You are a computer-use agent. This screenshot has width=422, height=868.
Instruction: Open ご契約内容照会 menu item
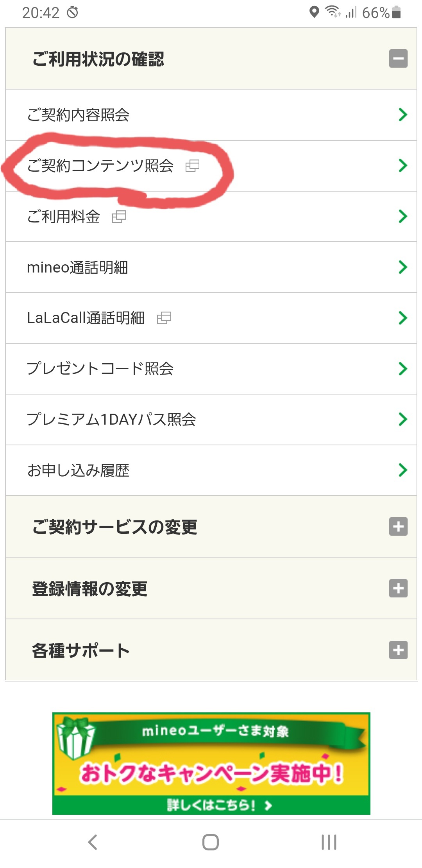78,115
